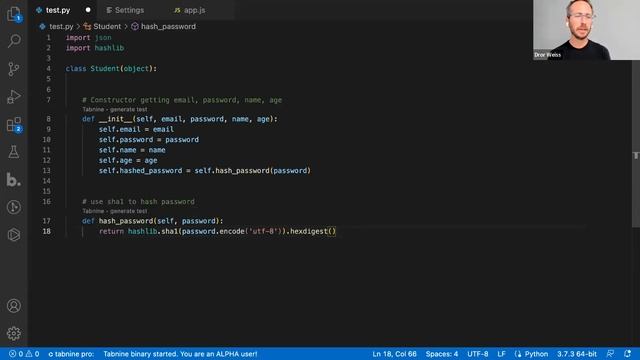Click comment '# use sha1 to hash password'
The width and height of the screenshot is (640, 360).
tap(138, 202)
